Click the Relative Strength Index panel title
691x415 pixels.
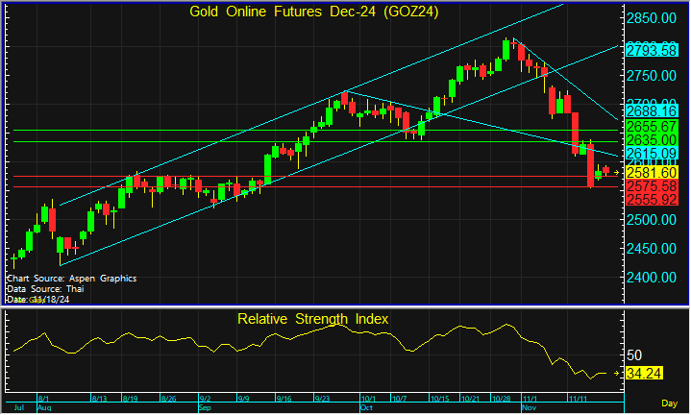(313, 319)
